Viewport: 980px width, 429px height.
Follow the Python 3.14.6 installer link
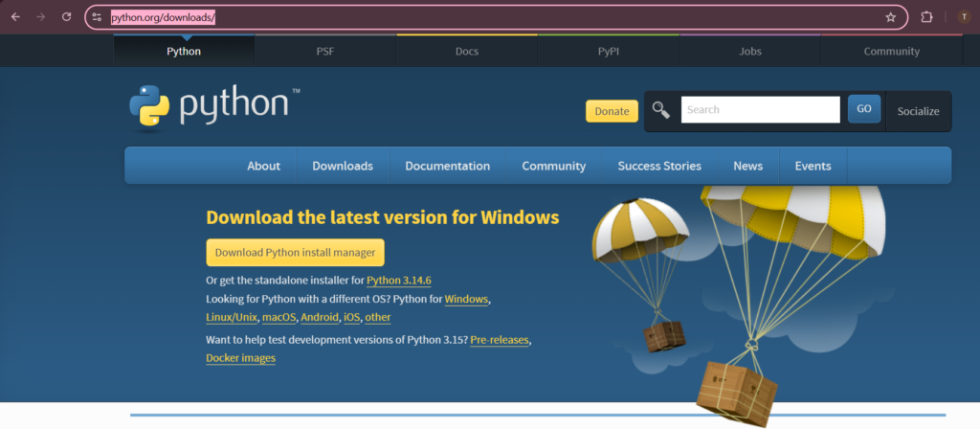click(399, 281)
